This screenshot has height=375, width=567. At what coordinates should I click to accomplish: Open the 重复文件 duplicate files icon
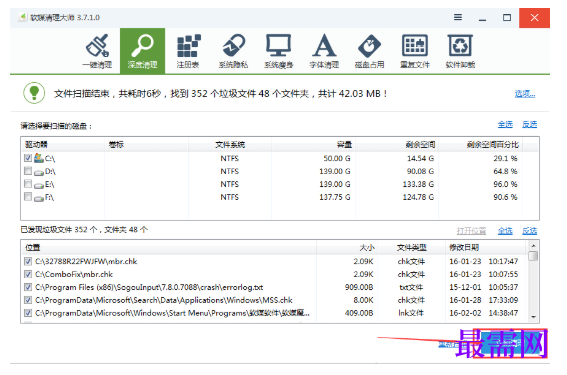coord(415,51)
